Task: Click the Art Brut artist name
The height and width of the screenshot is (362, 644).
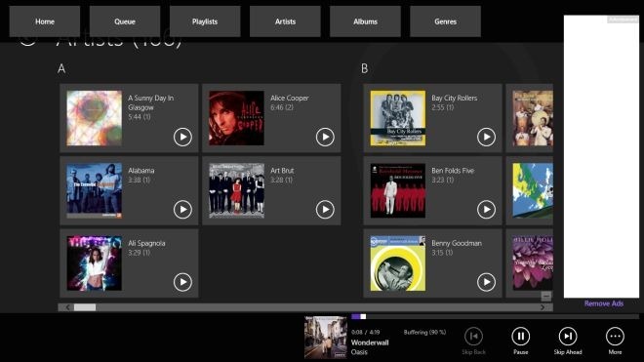Action: [x=282, y=171]
